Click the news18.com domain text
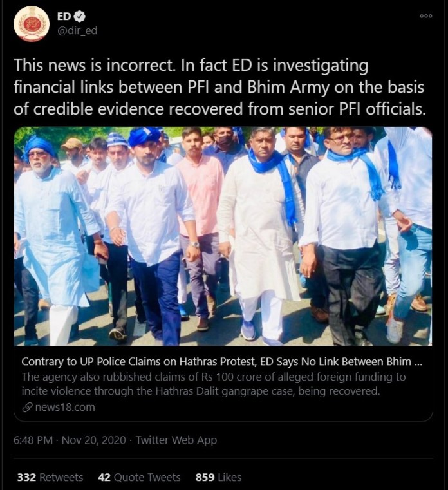This screenshot has width=448, height=490. (65, 407)
